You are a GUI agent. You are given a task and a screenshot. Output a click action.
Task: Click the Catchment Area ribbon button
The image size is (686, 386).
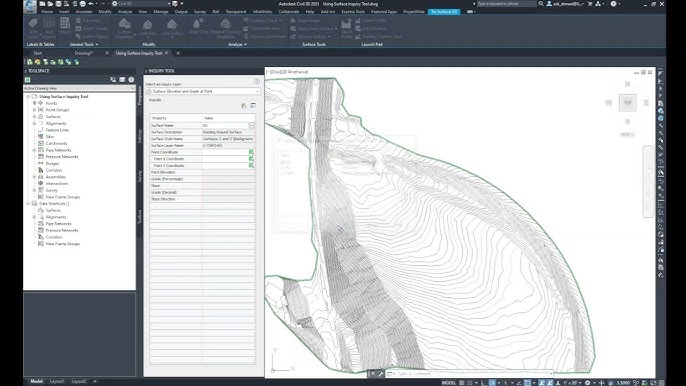pyautogui.click(x=262, y=28)
